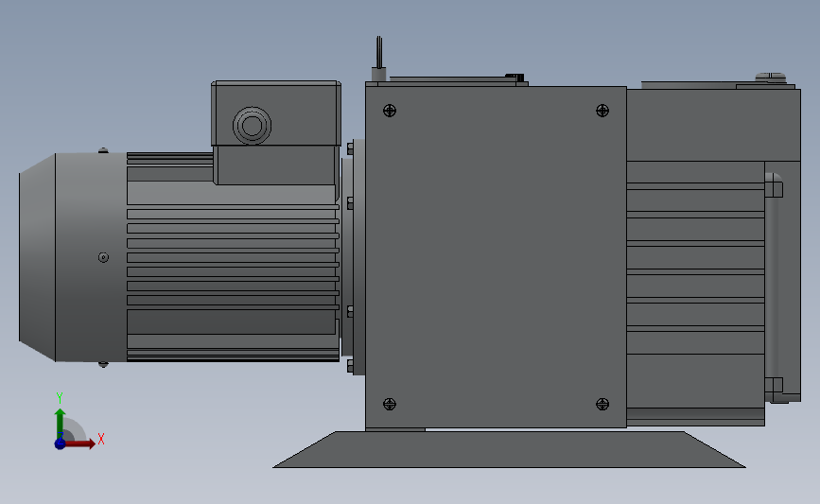Select the thin vertical pin above the pump housing
Viewport: 820px width, 504px height.
[x=379, y=52]
